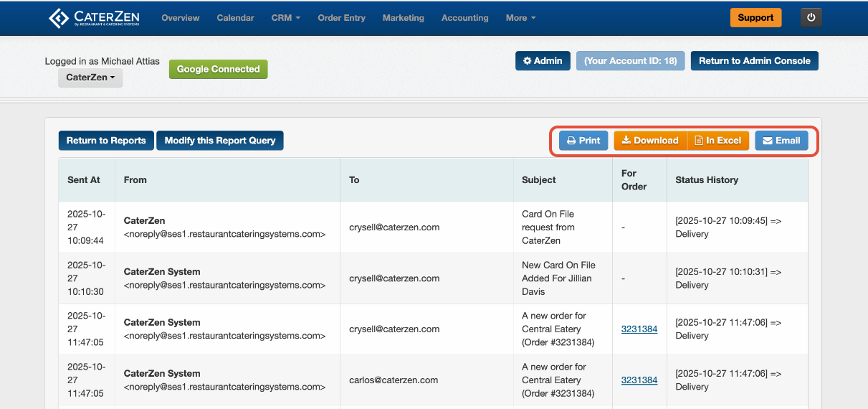Screen dimensions: 868x409
Task: Download the report
Action: 650,141
